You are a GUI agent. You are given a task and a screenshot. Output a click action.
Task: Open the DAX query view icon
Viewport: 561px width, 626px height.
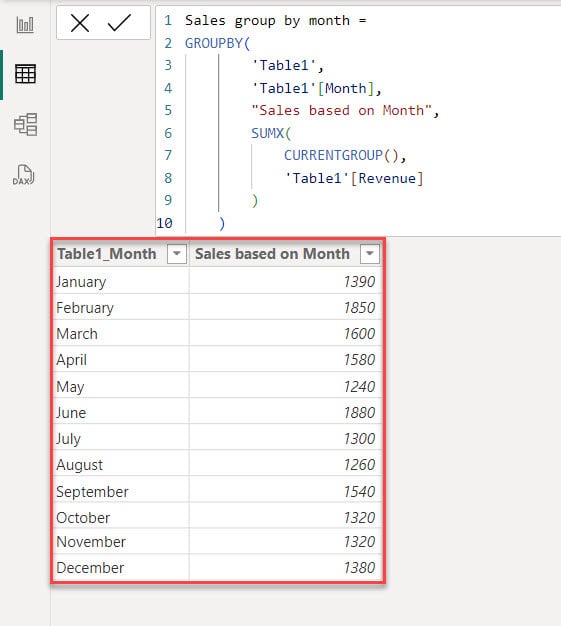pyautogui.click(x=24, y=175)
